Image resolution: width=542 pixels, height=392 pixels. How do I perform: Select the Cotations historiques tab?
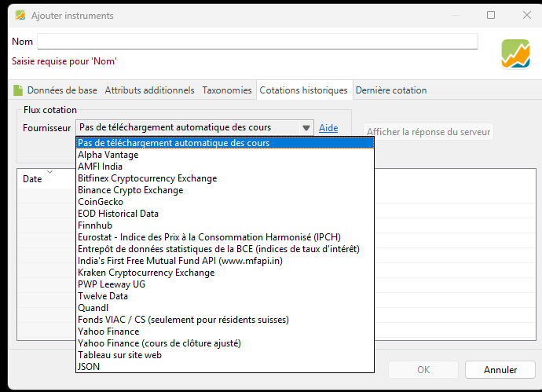(303, 90)
